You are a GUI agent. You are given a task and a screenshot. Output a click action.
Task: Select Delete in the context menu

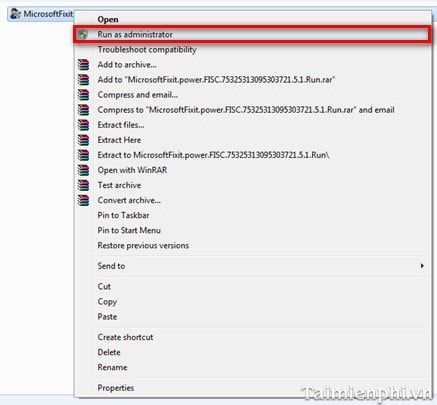109,352
